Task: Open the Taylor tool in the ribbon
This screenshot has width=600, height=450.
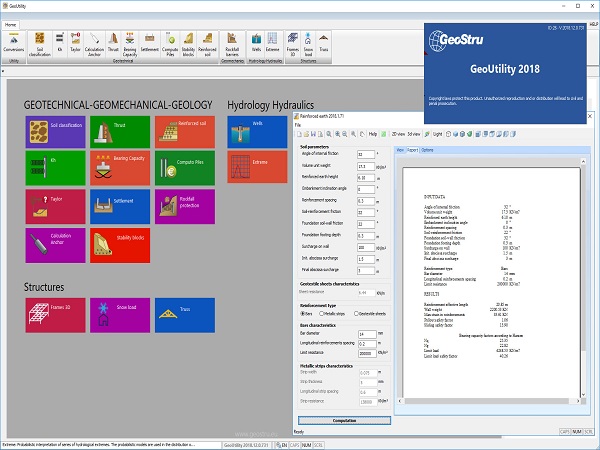Action: click(x=75, y=42)
